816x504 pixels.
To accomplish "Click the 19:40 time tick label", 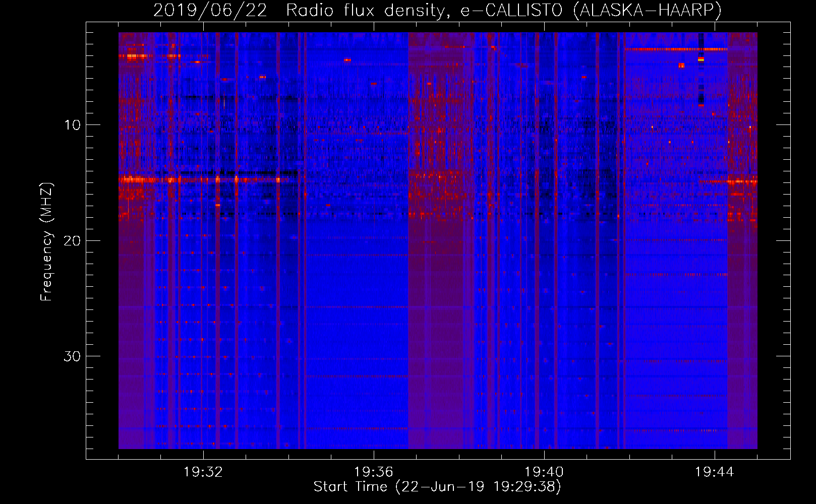I will [x=544, y=472].
